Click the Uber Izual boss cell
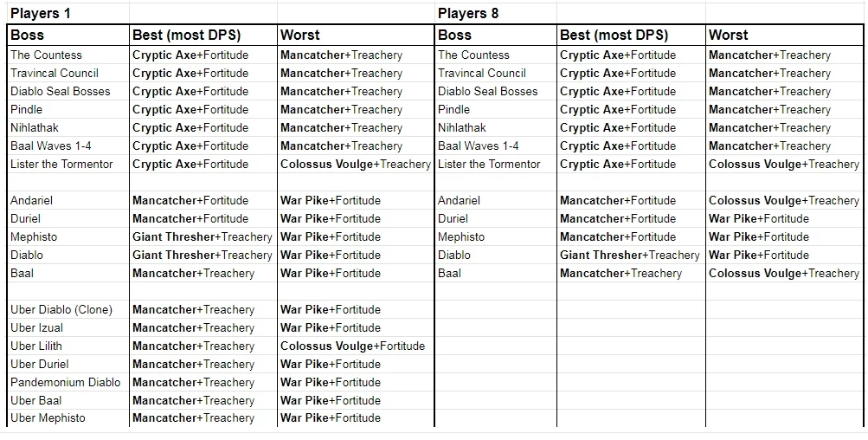Image resolution: width=868 pixels, height=440 pixels. click(x=36, y=327)
